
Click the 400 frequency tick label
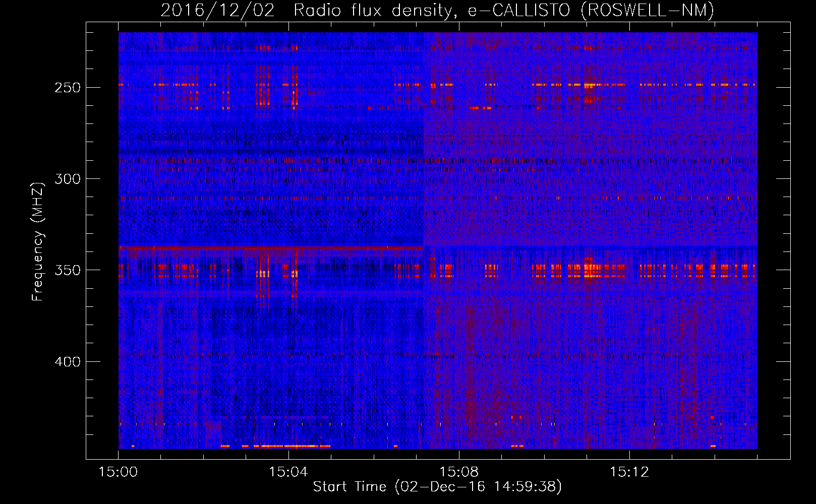[68, 362]
